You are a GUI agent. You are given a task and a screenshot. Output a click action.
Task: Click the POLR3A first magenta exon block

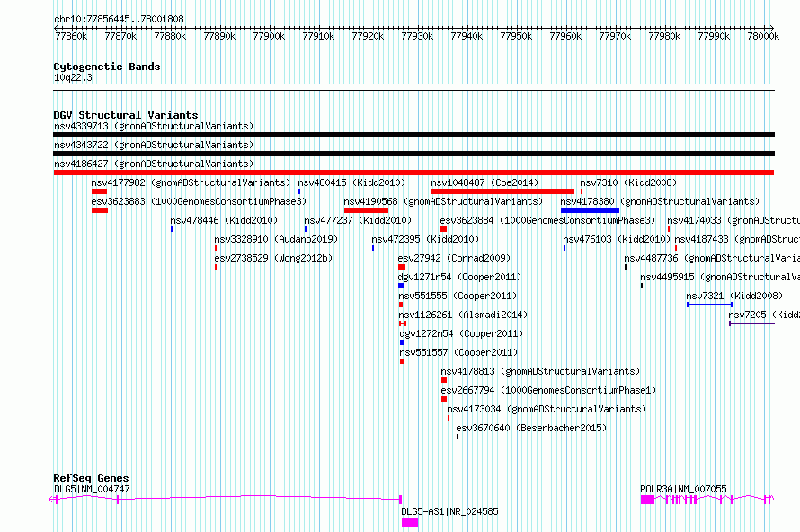(647, 500)
